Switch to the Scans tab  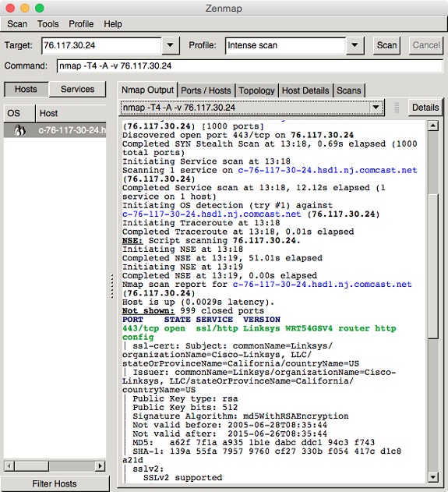pos(348,90)
